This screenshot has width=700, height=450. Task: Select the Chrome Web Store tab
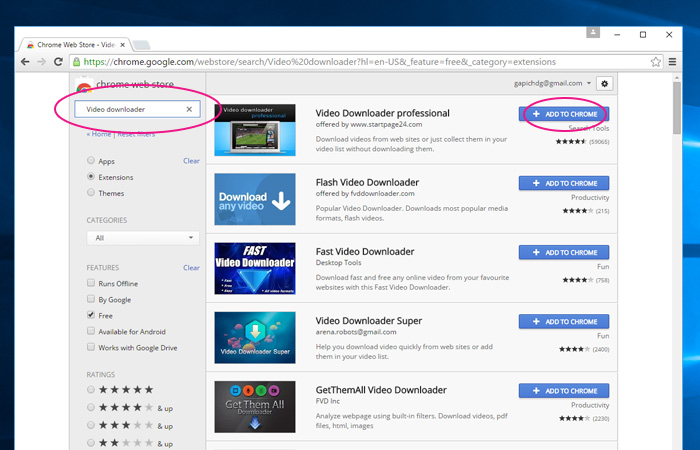(74, 45)
